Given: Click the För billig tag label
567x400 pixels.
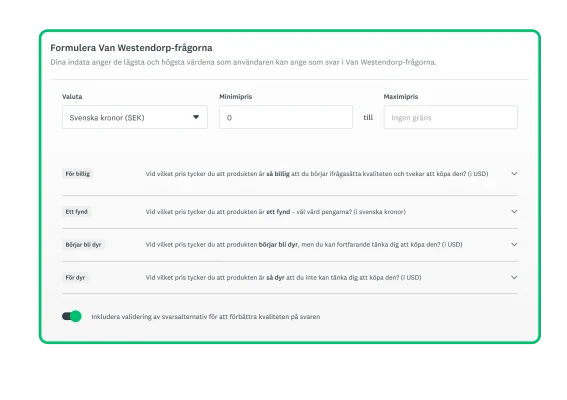Looking at the screenshot, I should pyautogui.click(x=77, y=174).
